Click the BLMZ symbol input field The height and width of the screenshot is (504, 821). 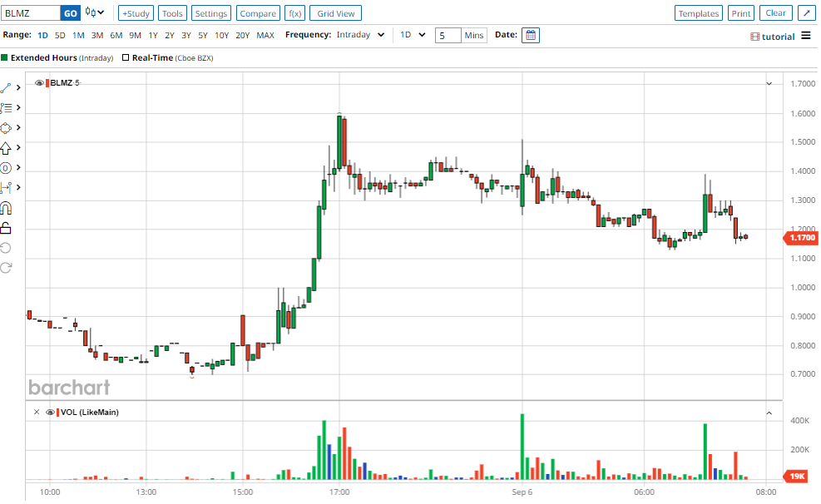31,13
